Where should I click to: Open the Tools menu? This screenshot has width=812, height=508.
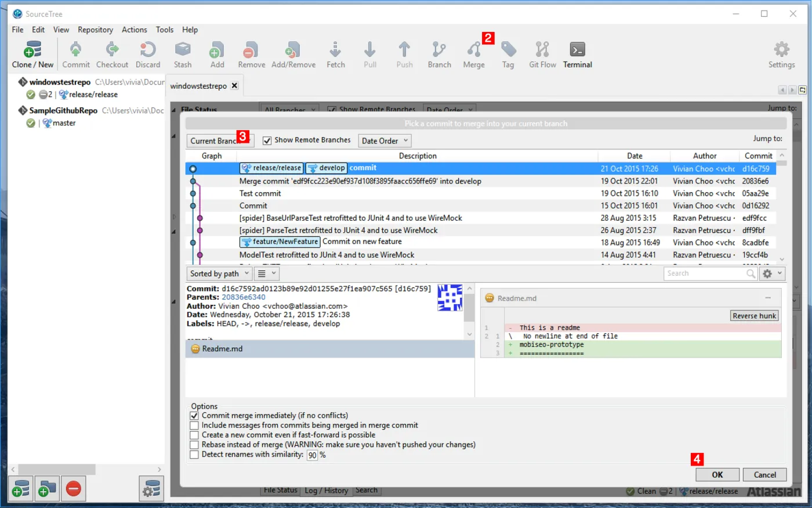[x=165, y=30]
